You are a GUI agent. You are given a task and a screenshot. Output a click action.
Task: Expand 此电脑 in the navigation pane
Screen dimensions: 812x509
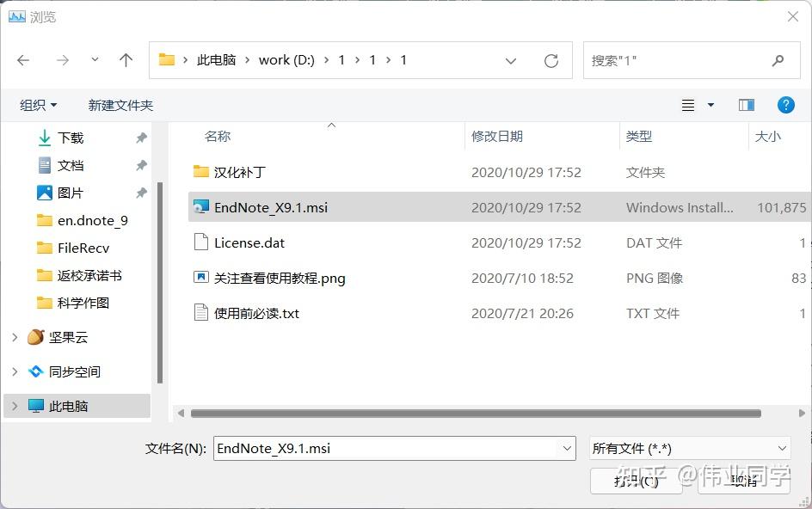(15, 404)
